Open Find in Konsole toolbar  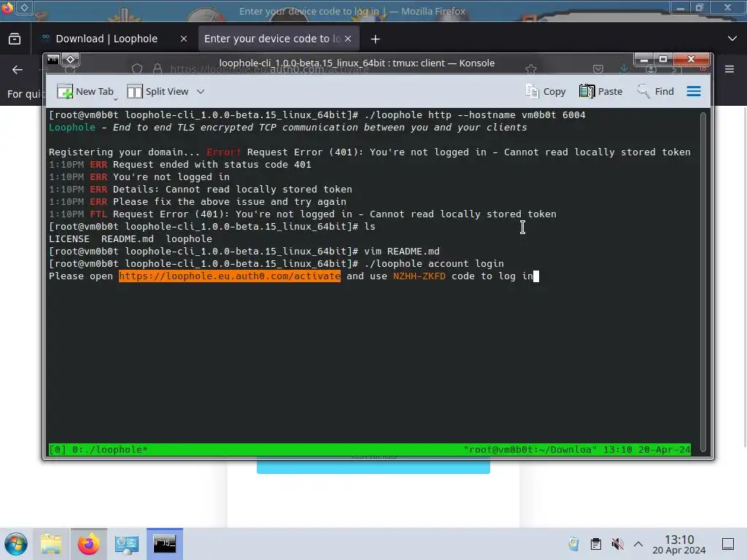656,91
